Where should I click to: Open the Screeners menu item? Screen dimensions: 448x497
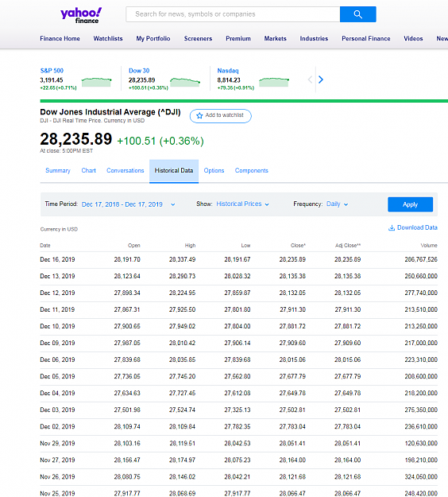(x=199, y=39)
